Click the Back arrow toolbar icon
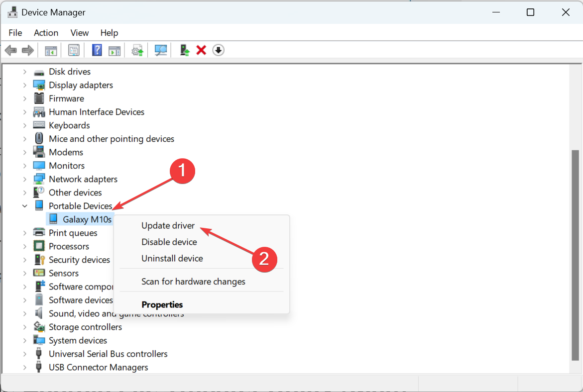Image resolution: width=583 pixels, height=392 pixels. [x=11, y=50]
